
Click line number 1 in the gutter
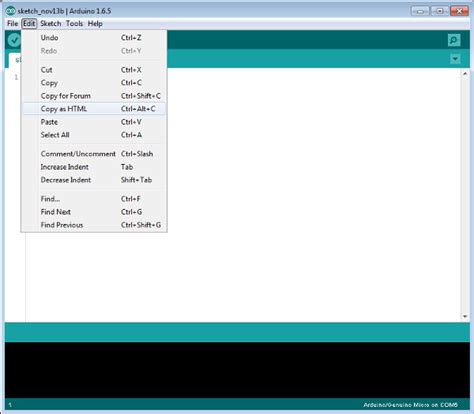(x=16, y=78)
